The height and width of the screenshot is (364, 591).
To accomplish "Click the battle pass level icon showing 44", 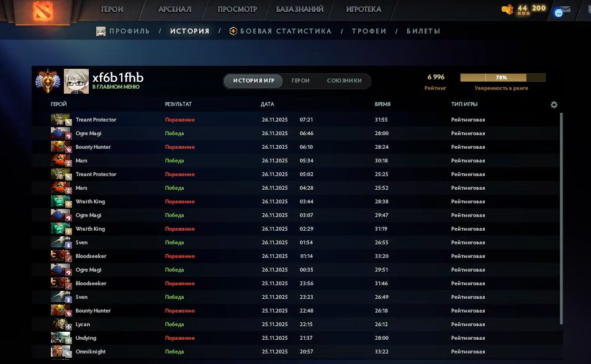I will coord(510,8).
